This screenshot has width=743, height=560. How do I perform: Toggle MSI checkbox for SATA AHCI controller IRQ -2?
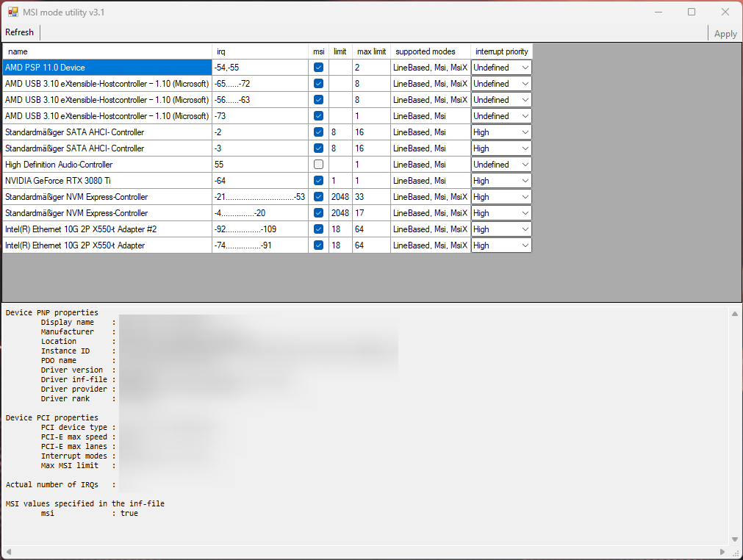click(318, 132)
